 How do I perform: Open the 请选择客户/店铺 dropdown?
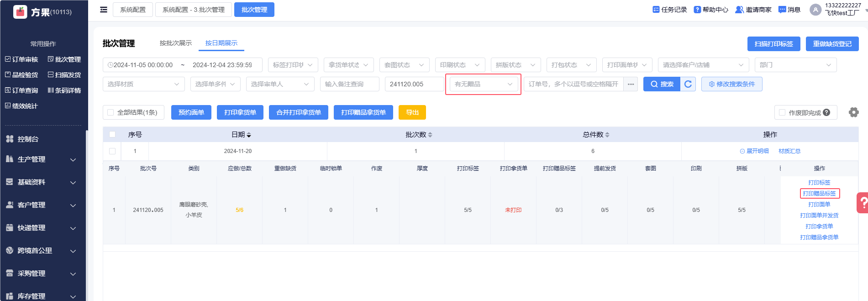703,65
